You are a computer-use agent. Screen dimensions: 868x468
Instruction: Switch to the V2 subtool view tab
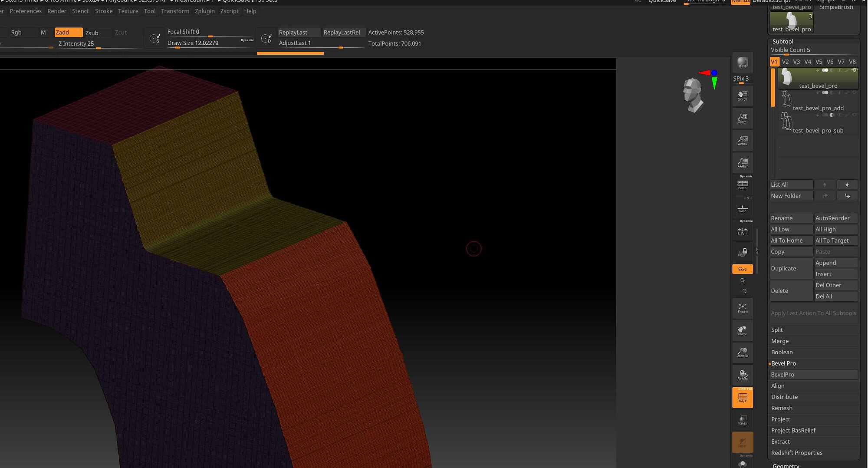tap(785, 62)
